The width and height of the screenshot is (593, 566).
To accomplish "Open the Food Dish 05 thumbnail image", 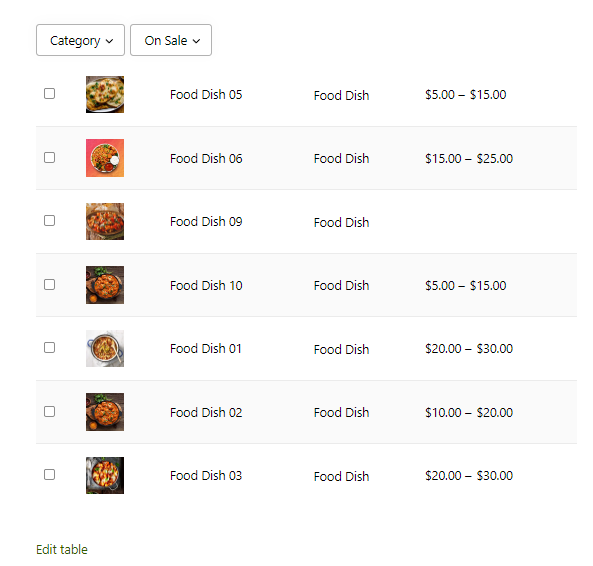I will click(x=105, y=95).
